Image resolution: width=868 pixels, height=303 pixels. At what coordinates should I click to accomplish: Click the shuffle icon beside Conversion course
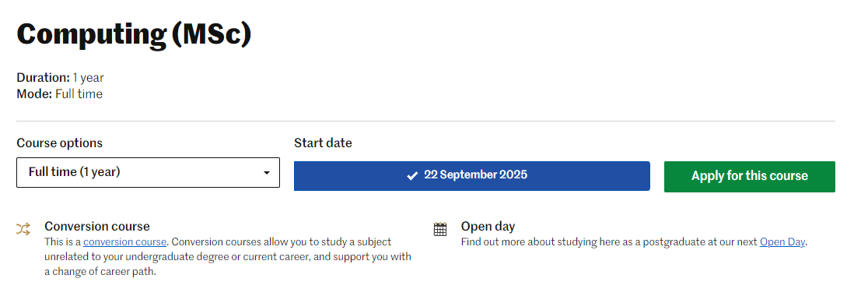pos(23,229)
